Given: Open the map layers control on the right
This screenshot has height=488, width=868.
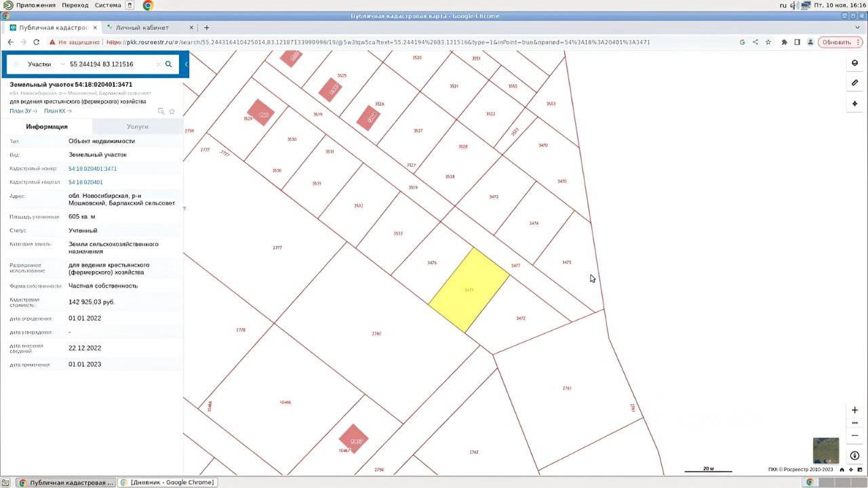Looking at the screenshot, I should click(854, 63).
